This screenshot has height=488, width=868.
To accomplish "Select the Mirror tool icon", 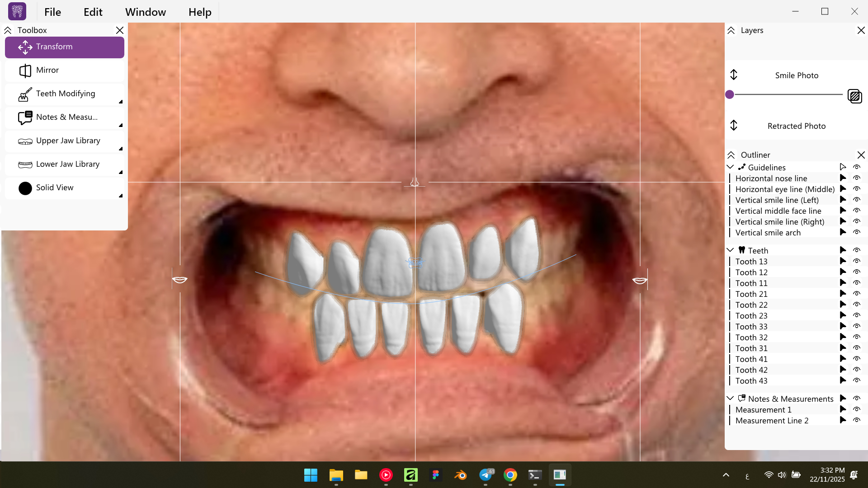I will pos(25,70).
